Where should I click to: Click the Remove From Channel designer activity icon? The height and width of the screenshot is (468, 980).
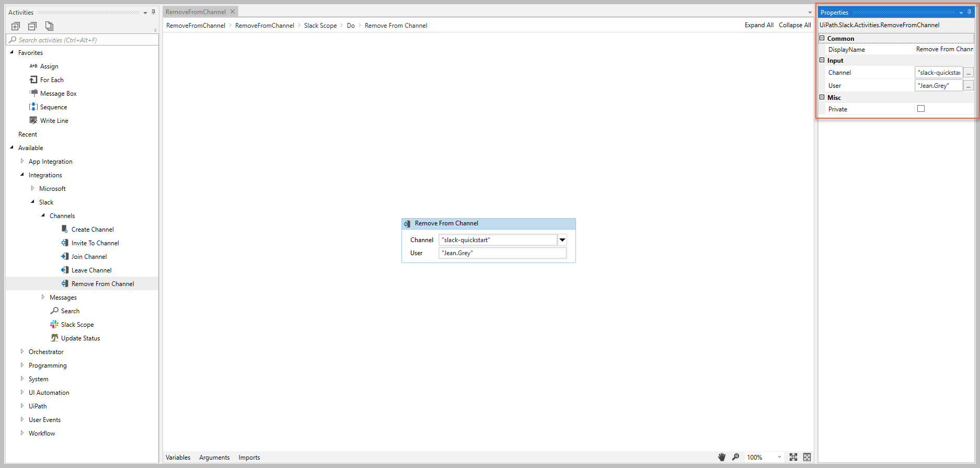[x=407, y=224]
